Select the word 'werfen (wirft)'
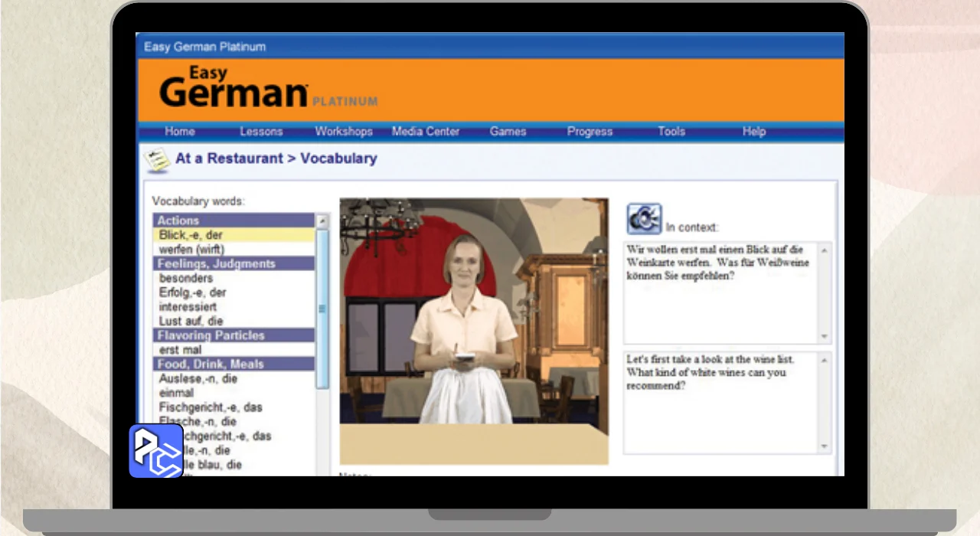The width and height of the screenshot is (980, 536). 191,250
